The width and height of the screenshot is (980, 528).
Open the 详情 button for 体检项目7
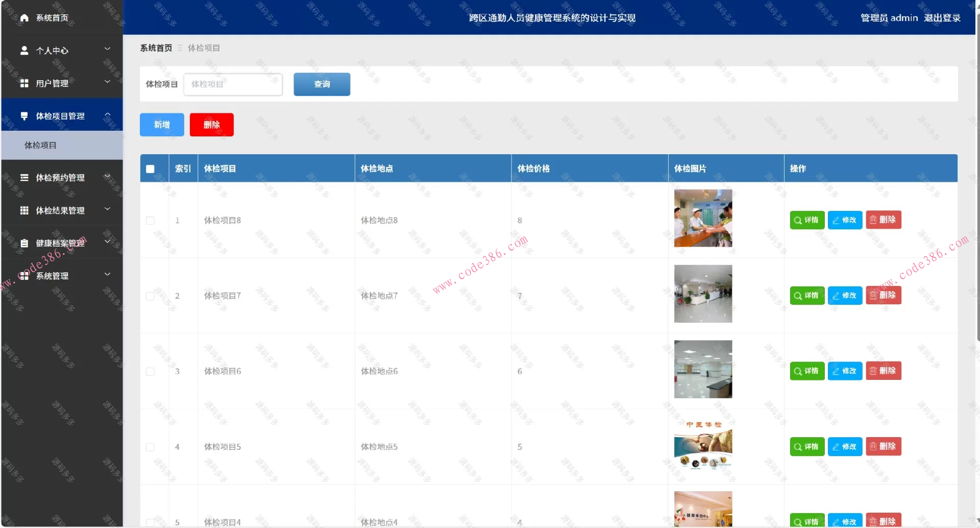(x=806, y=295)
